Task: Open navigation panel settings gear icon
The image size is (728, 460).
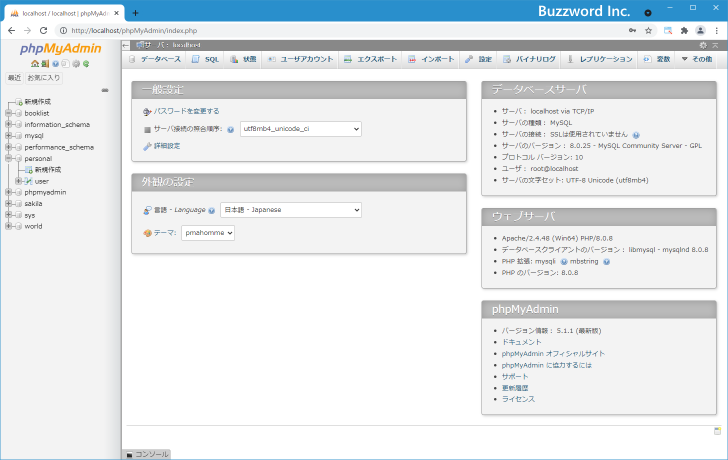Action: point(76,64)
